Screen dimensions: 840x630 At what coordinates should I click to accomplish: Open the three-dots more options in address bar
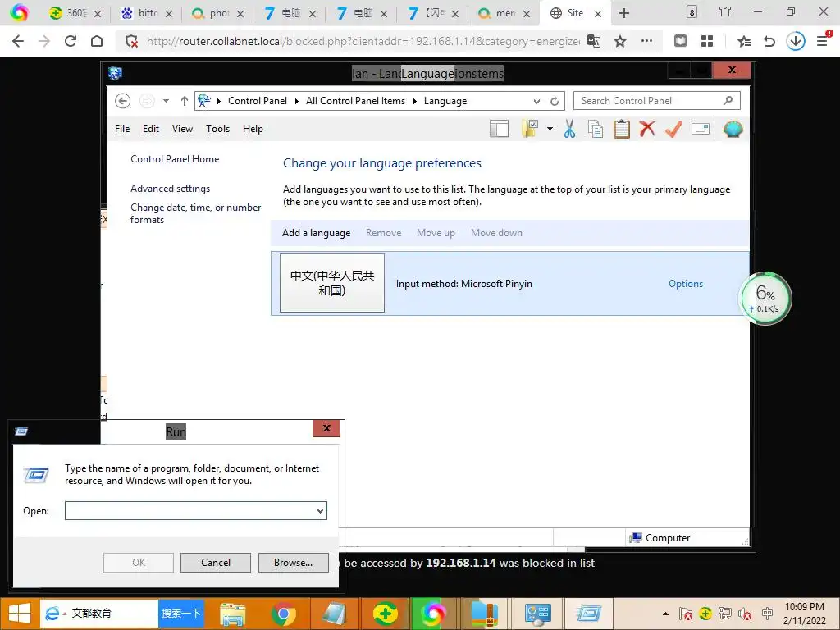click(646, 41)
